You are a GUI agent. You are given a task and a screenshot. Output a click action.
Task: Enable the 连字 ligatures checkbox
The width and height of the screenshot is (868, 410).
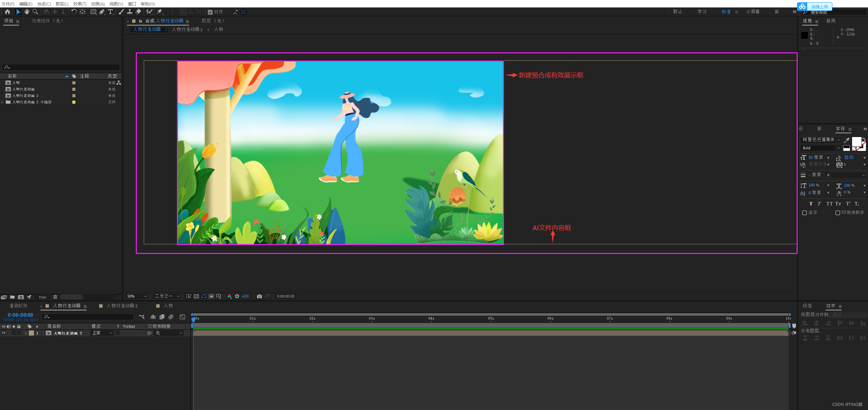pos(804,213)
